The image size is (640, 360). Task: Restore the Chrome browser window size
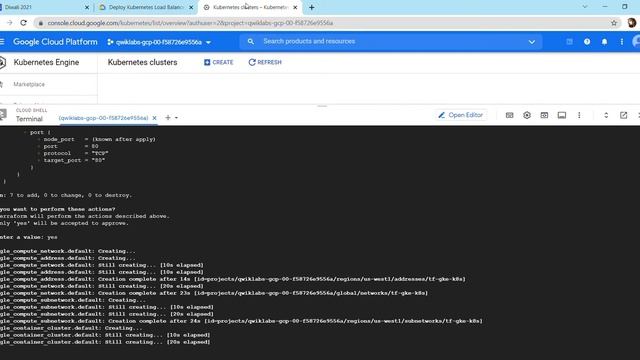point(624,7)
